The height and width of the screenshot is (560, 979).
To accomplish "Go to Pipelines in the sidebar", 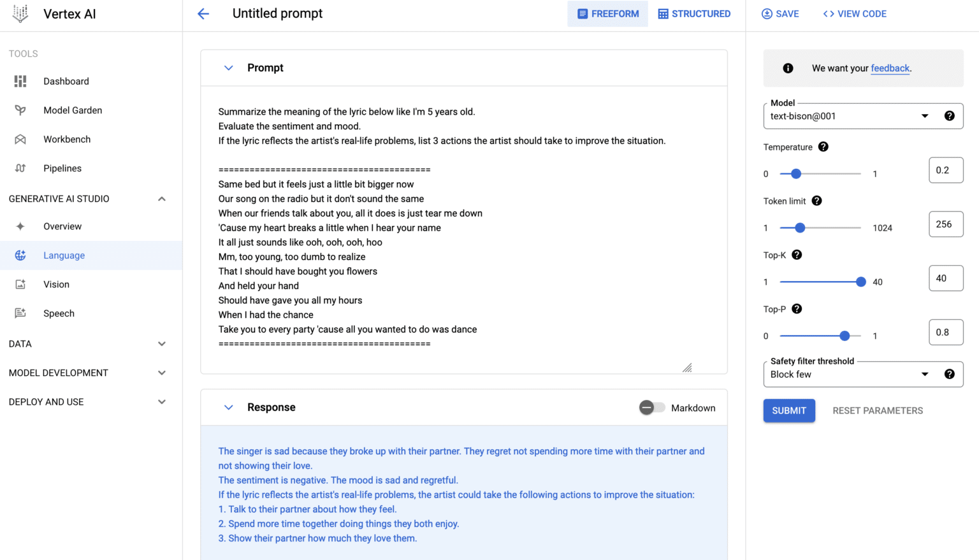I will [62, 168].
